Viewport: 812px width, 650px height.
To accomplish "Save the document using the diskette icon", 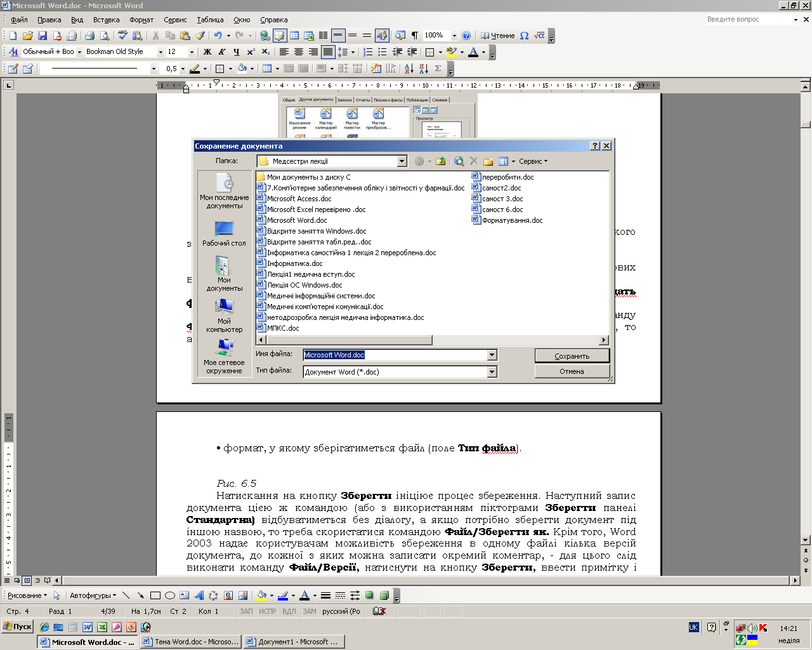I will [43, 36].
